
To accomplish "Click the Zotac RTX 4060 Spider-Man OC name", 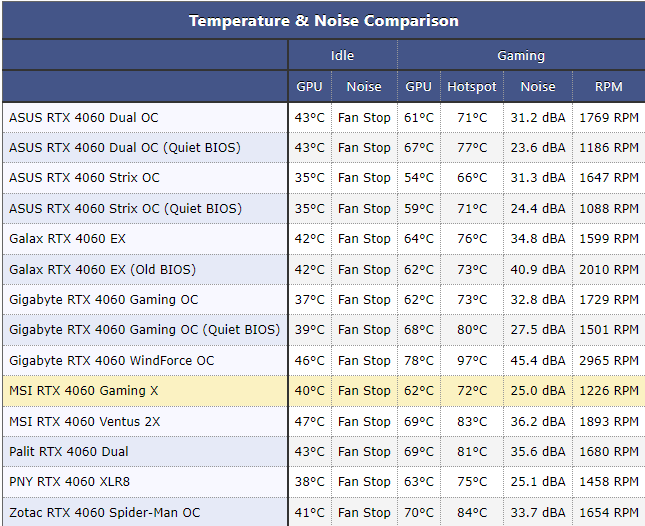I will 104,513.
